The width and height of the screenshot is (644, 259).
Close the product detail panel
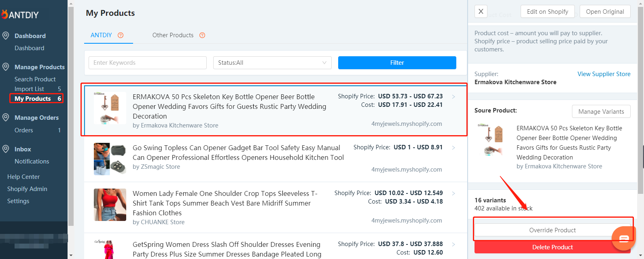pos(481,11)
